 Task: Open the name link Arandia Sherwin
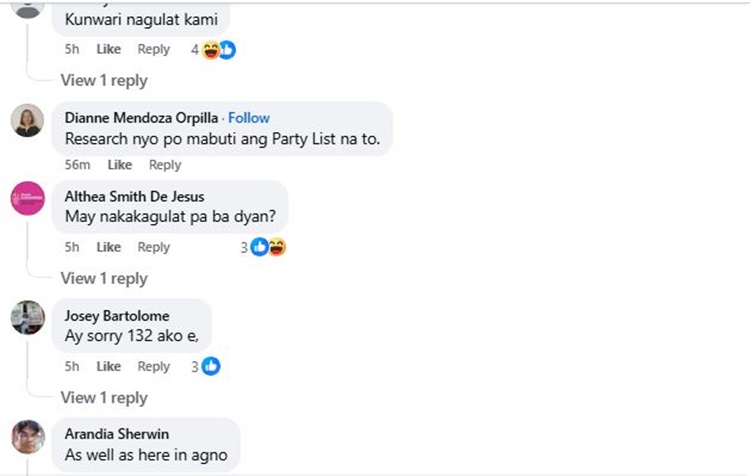point(117,434)
